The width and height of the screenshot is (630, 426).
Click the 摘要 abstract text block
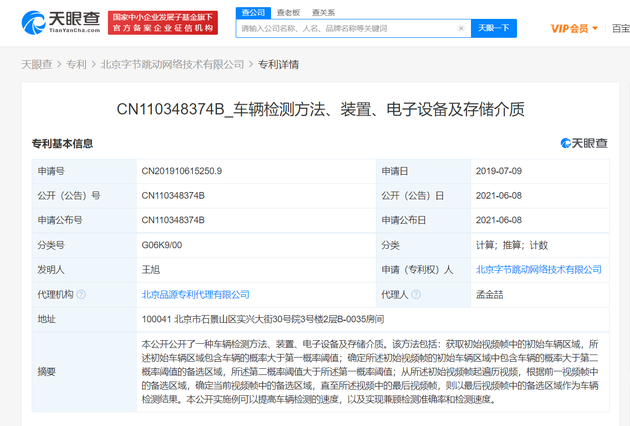coord(370,372)
